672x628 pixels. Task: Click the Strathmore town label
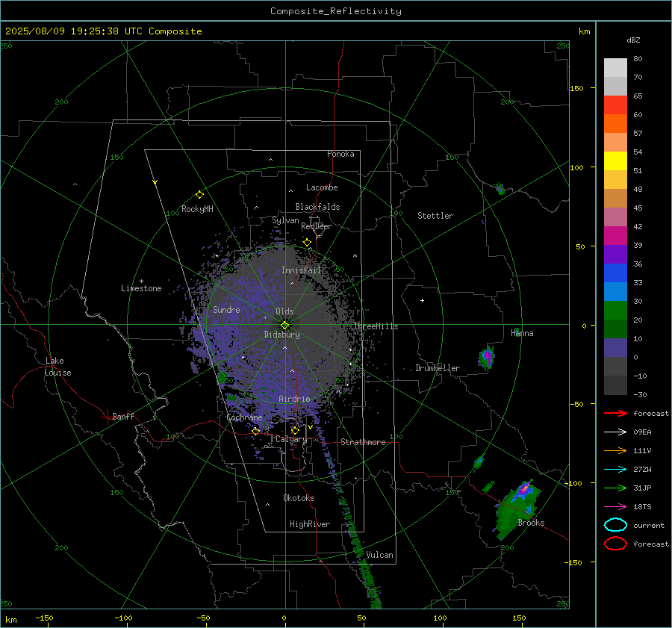(363, 442)
